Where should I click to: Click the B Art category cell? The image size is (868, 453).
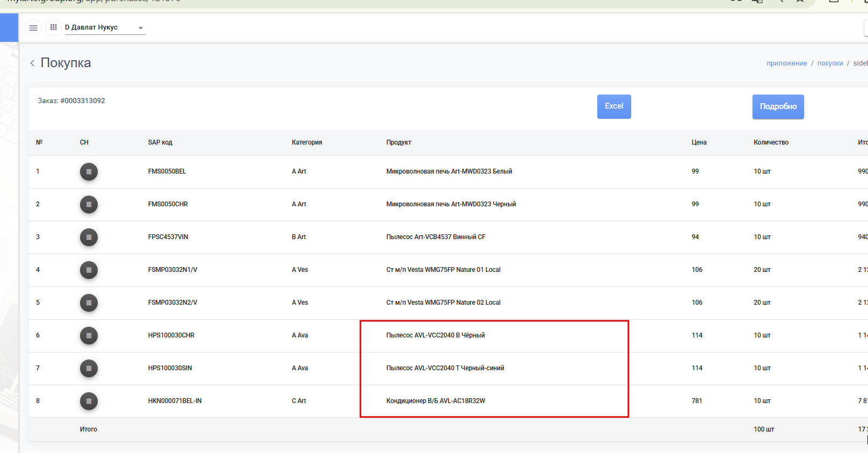(x=299, y=237)
